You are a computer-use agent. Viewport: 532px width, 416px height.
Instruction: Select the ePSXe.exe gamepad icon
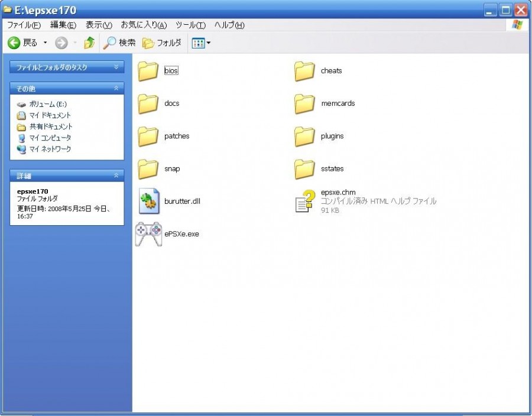click(x=148, y=234)
